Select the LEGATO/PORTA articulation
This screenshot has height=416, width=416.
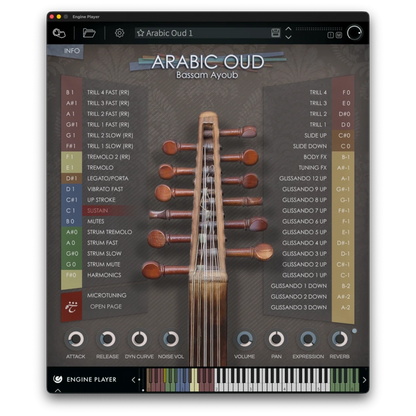(108, 178)
